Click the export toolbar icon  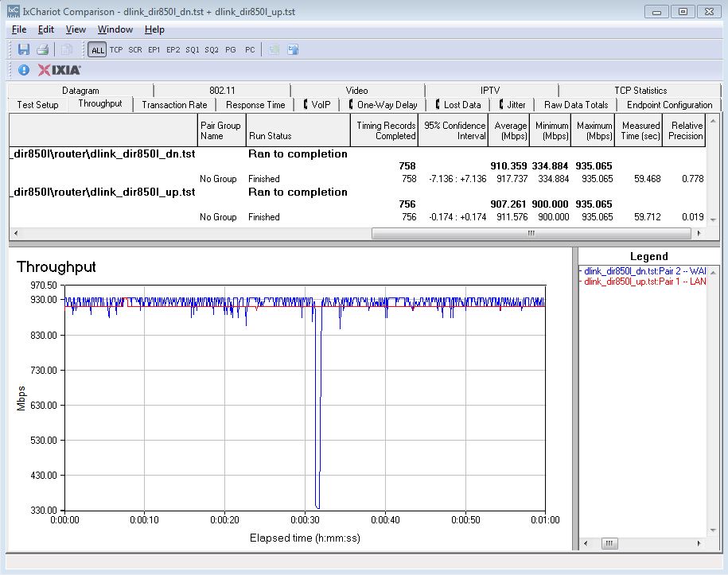(293, 49)
